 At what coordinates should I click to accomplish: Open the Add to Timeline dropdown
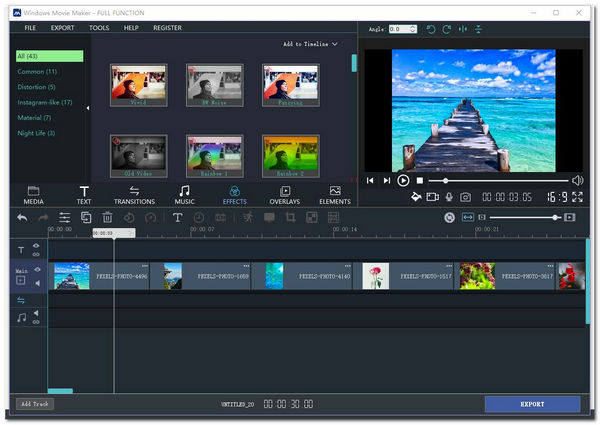[x=310, y=44]
